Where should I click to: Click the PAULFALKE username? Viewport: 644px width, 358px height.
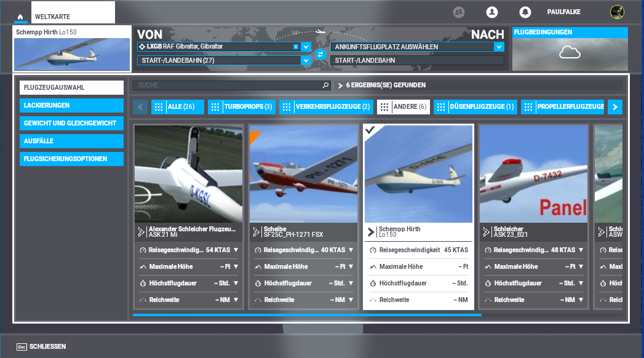563,12
